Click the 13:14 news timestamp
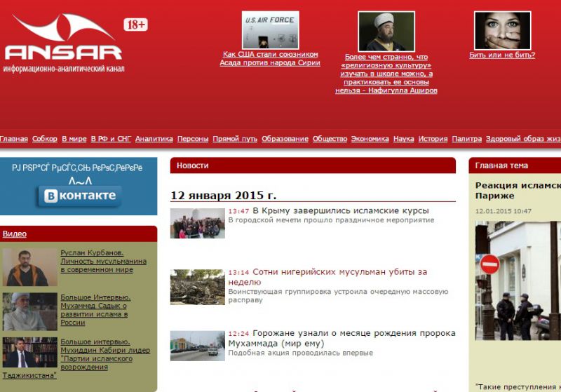The width and height of the screenshot is (561, 392). [238, 273]
